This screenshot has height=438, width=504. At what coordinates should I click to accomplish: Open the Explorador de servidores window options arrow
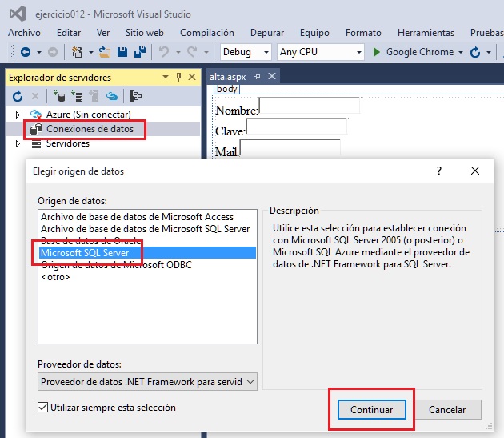pos(166,77)
